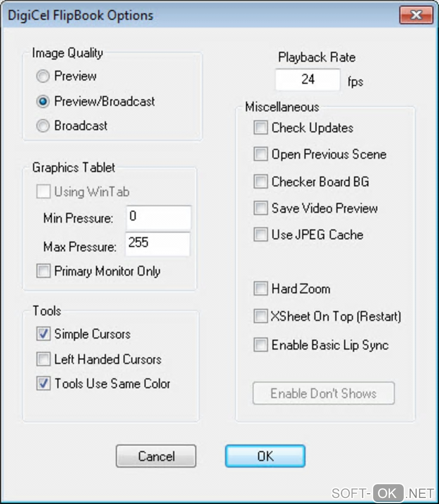Enable Check Updates checkbox

point(260,128)
